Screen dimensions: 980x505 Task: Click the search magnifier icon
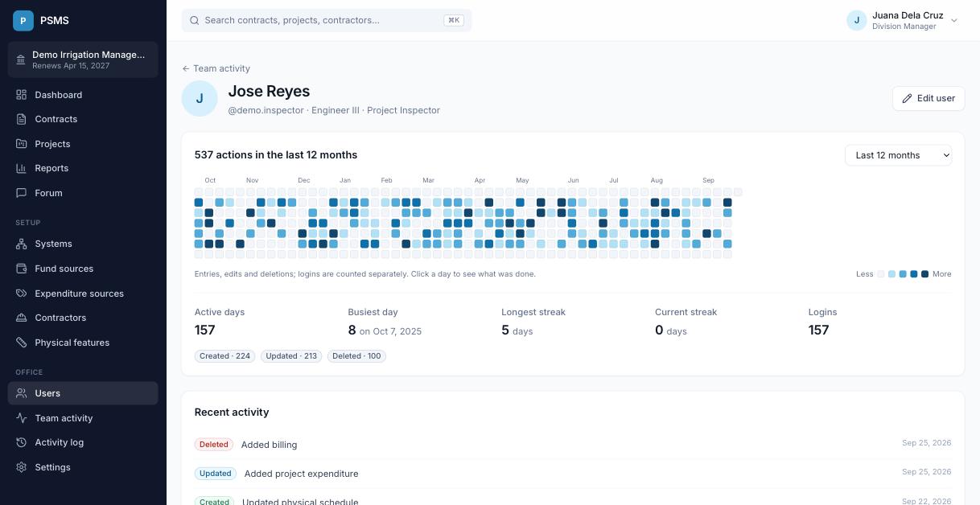[x=194, y=20]
